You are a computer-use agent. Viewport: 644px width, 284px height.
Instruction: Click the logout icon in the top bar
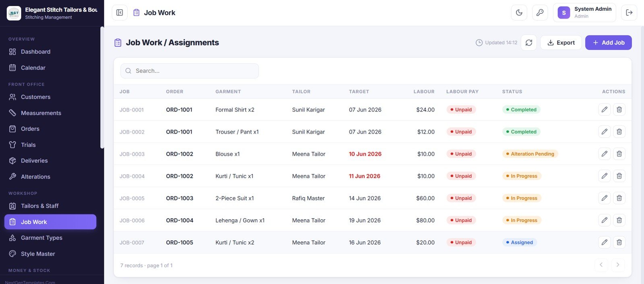(x=629, y=12)
